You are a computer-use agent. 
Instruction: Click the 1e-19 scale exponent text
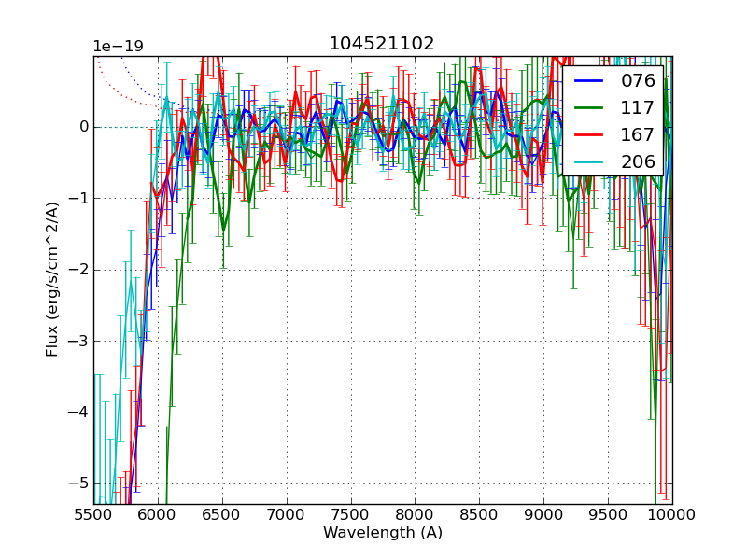(x=119, y=47)
